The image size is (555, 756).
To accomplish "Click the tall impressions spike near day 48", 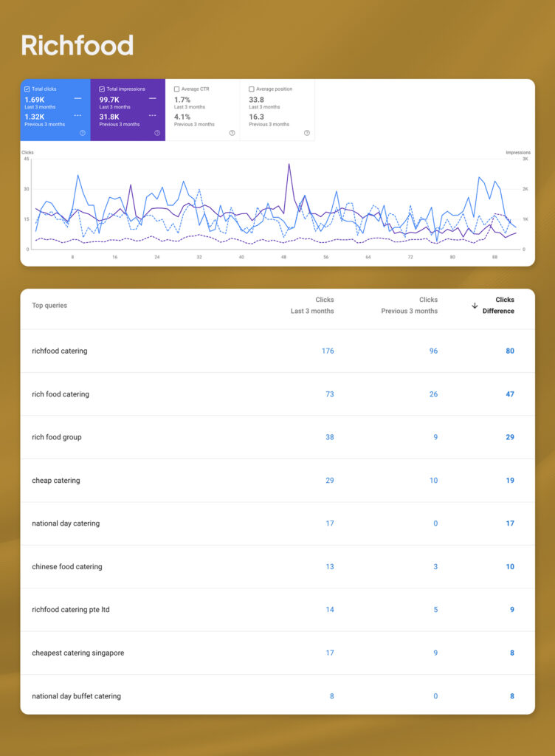I will [x=289, y=165].
